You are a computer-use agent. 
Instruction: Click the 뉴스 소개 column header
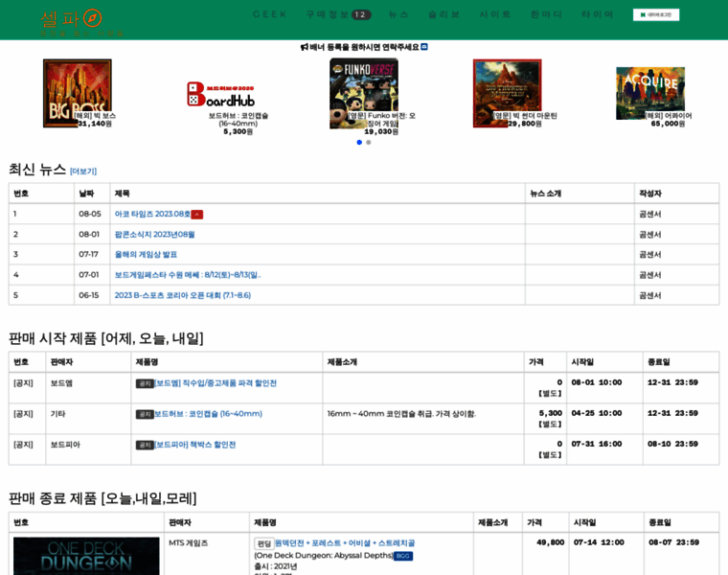coord(546,194)
